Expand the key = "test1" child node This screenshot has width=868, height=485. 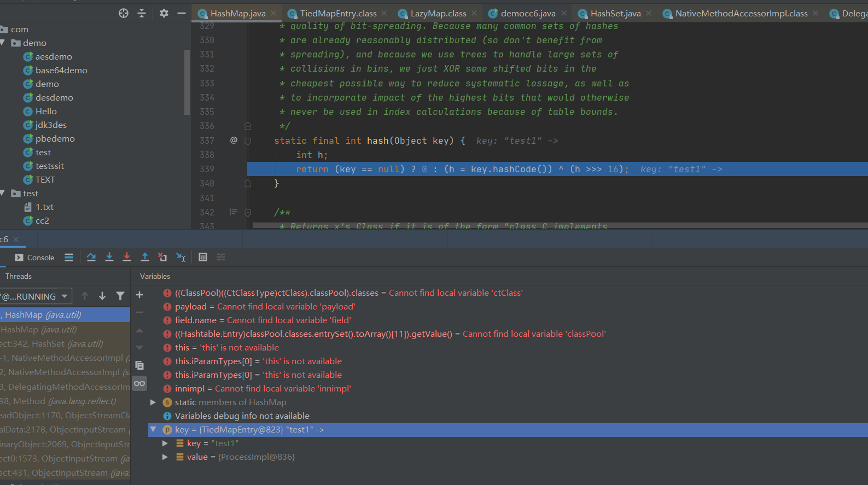165,443
